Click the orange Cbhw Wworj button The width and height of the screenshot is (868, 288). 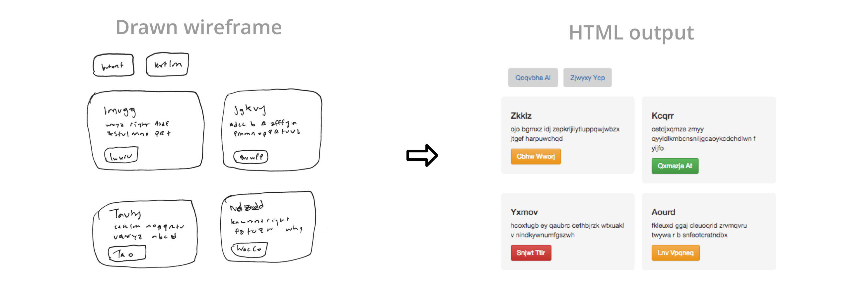click(x=536, y=157)
